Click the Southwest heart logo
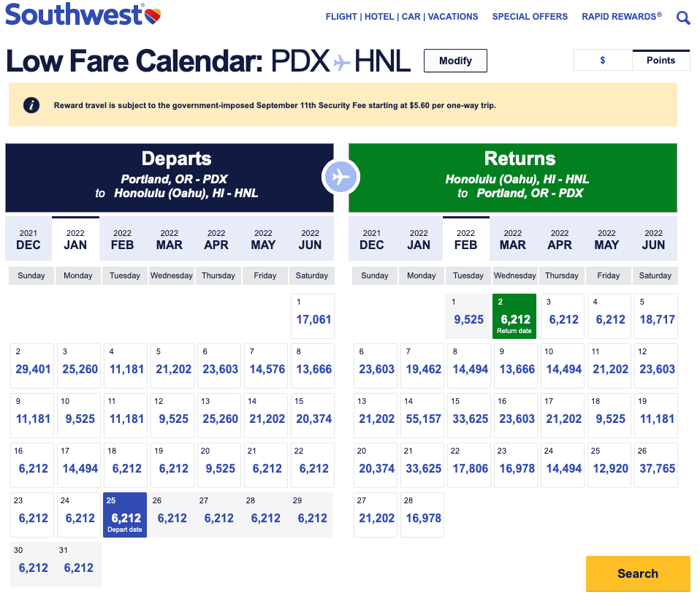 (x=152, y=15)
